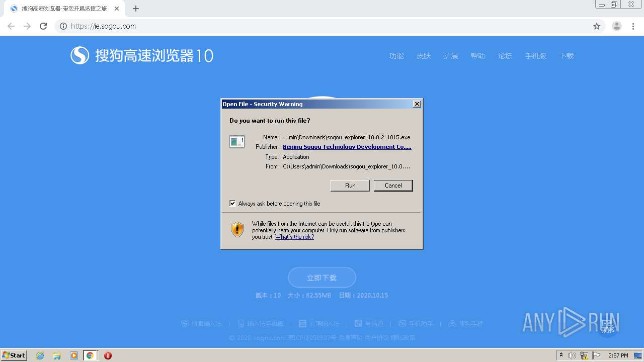The width and height of the screenshot is (644, 362).
Task: Open the Windows Start menu
Action: pos(14,355)
